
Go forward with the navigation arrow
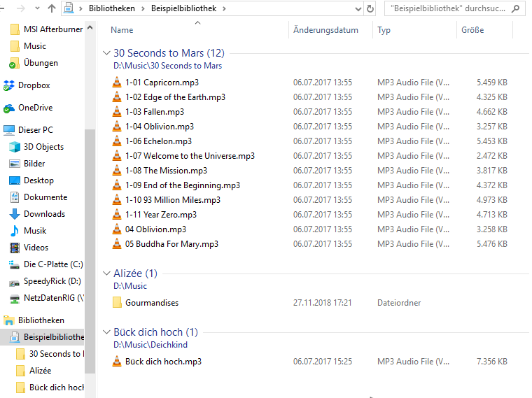click(21, 8)
